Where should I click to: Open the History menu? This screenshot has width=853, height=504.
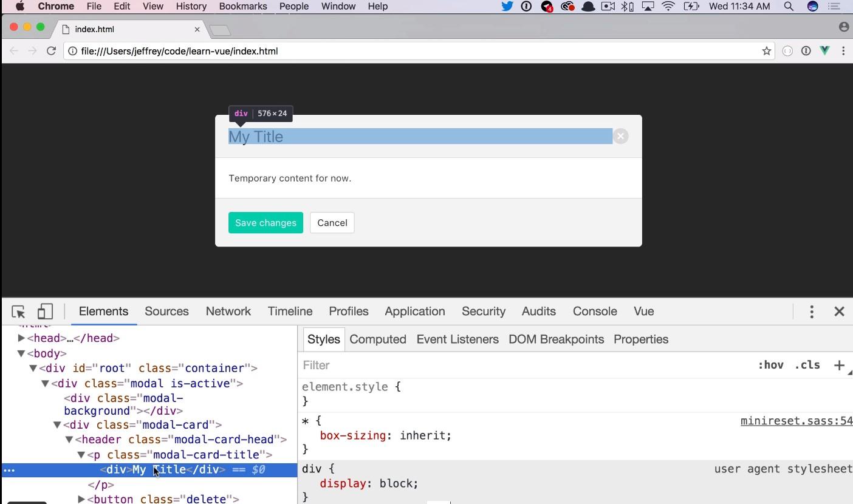pos(191,6)
